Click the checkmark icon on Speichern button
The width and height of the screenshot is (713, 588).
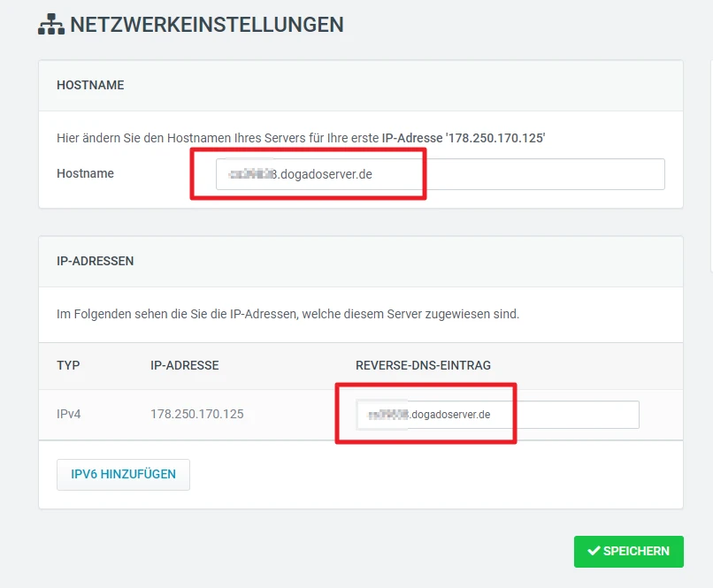coord(594,551)
